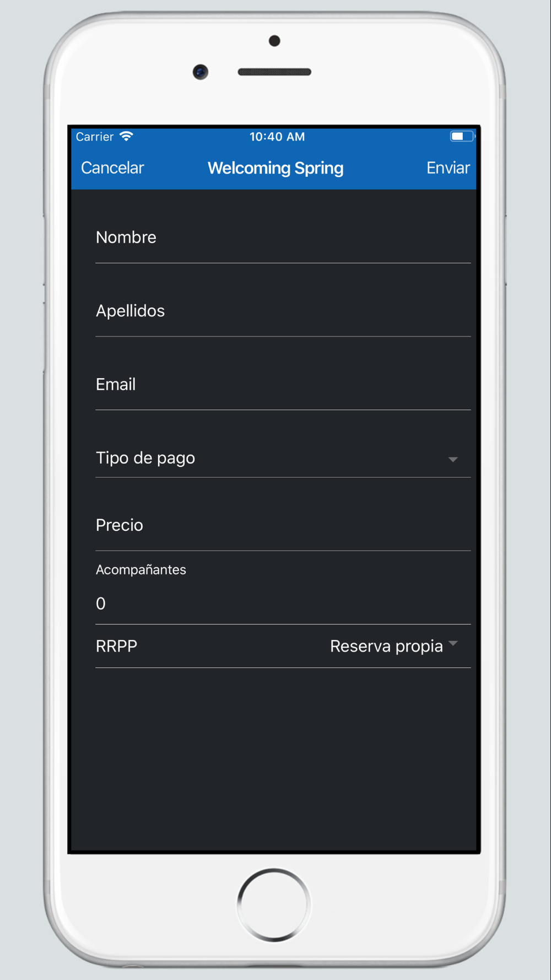The height and width of the screenshot is (980, 551).
Task: Tap the battery indicator icon
Action: coord(462,136)
